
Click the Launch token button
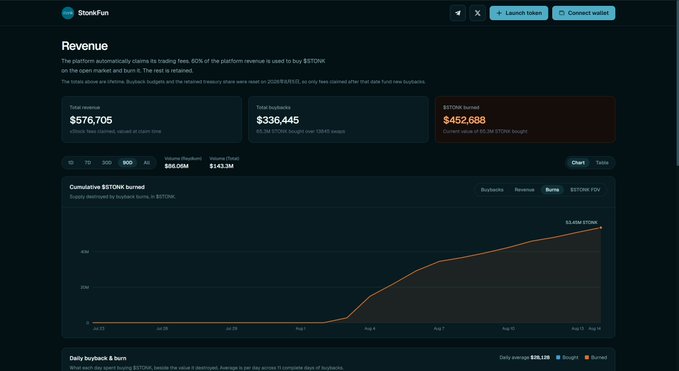[x=519, y=13]
